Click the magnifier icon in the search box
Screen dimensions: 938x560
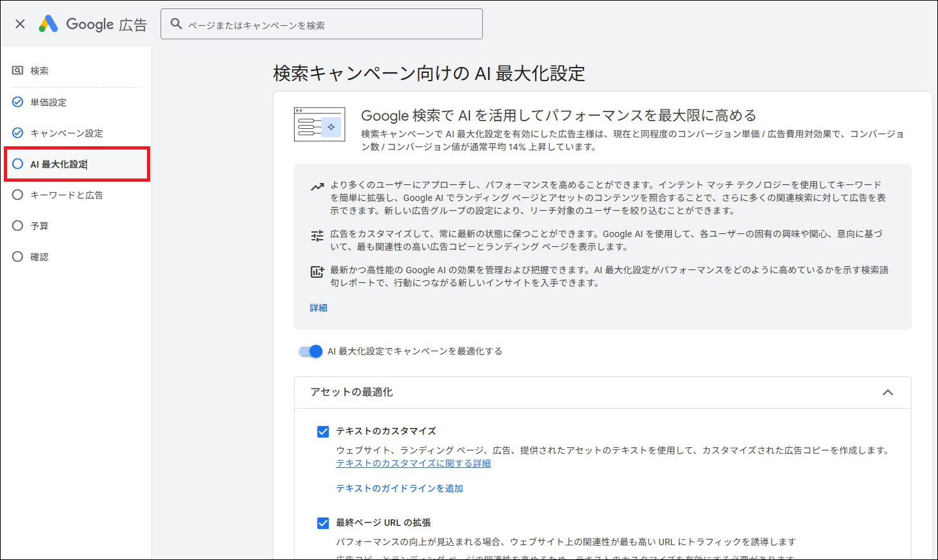point(176,24)
